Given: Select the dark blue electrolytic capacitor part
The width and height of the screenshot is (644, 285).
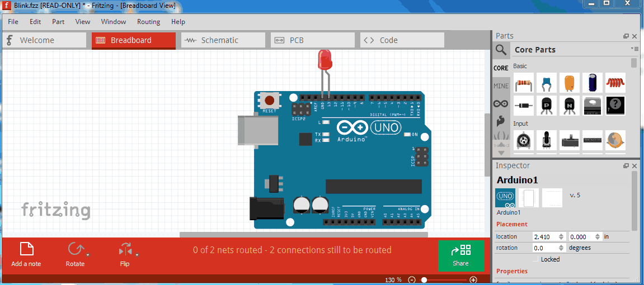Looking at the screenshot, I should click(593, 83).
